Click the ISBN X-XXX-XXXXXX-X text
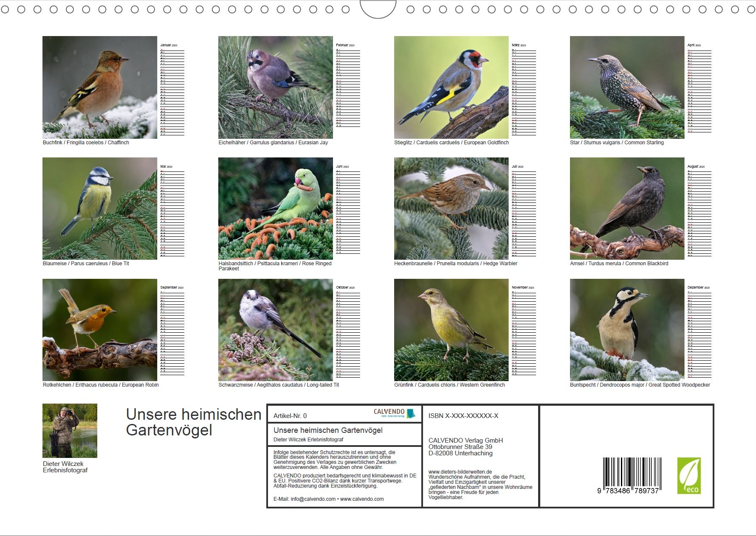 (463, 416)
